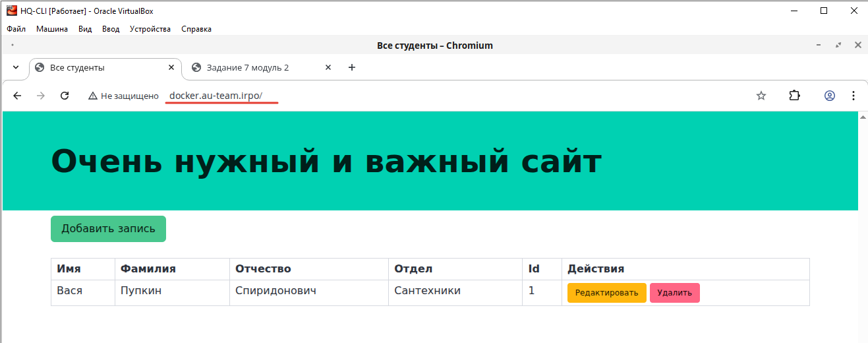Click the yellow 'Редактировать' button for Вася

[606, 293]
